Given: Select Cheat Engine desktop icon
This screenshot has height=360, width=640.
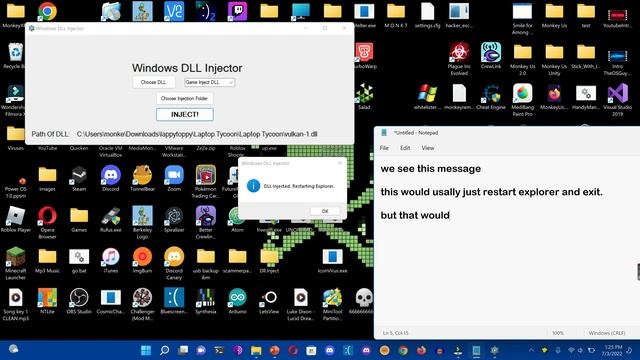Looking at the screenshot, I should 491,97.
